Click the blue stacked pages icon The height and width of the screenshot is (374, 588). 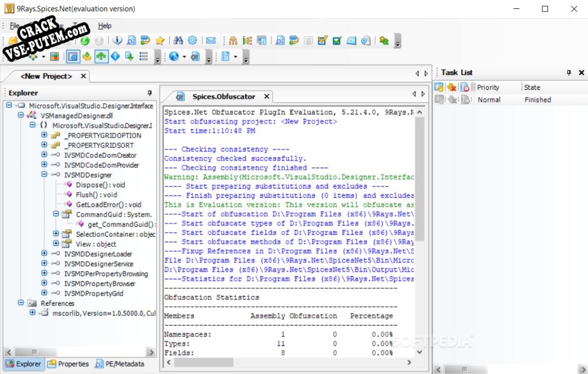(351, 41)
